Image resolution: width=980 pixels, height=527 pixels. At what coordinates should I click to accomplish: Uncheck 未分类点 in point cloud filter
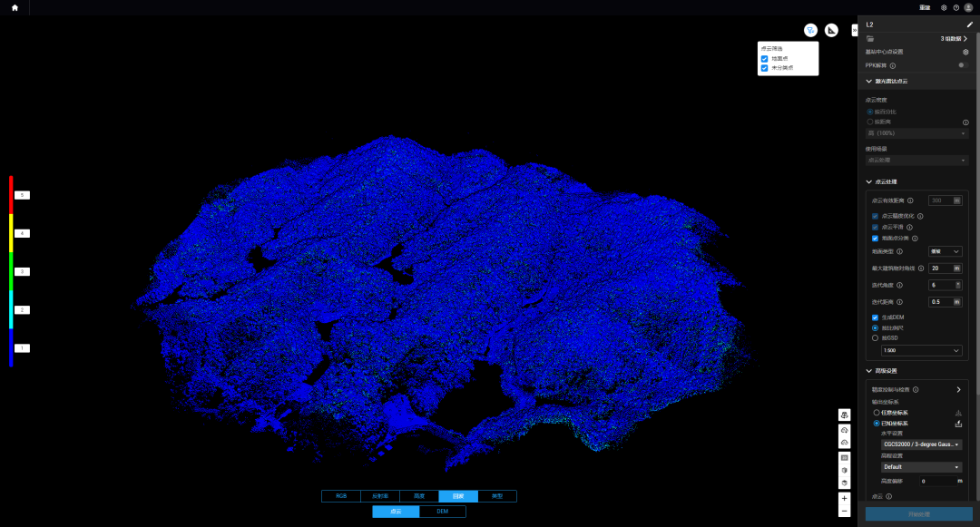(764, 68)
